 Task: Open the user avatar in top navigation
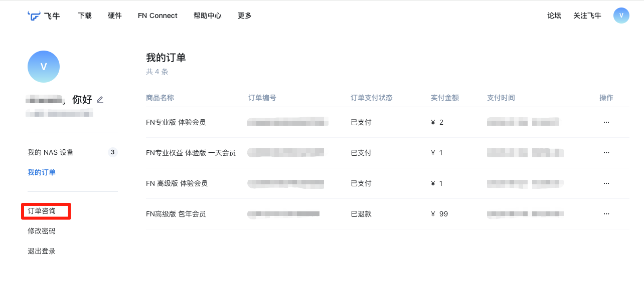(x=621, y=16)
